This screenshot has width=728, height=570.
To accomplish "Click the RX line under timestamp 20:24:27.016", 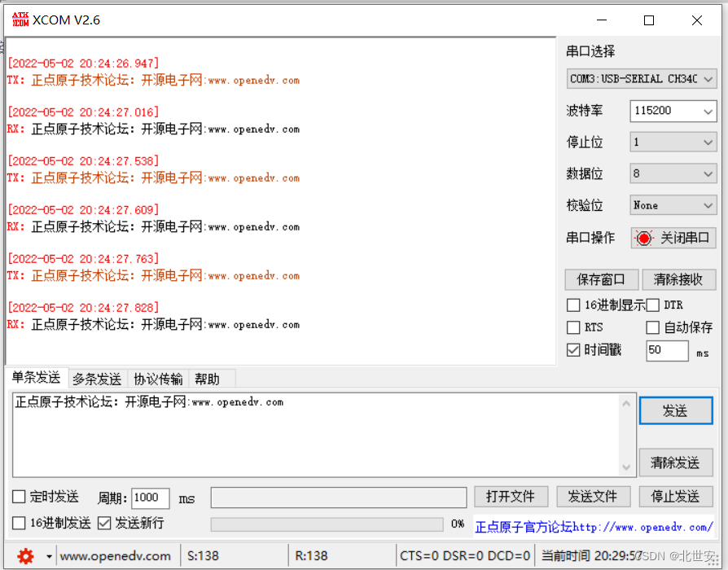I will (153, 129).
